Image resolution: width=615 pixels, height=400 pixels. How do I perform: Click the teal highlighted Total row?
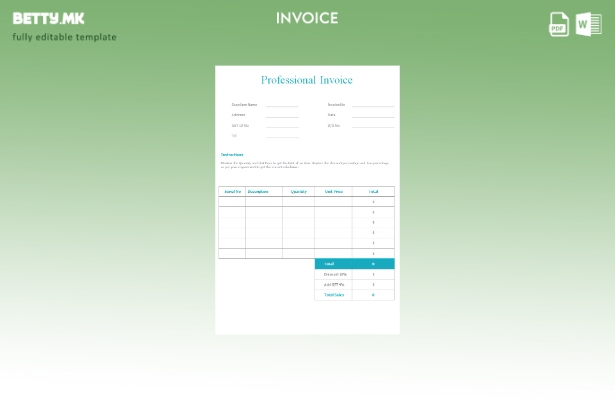[354, 264]
